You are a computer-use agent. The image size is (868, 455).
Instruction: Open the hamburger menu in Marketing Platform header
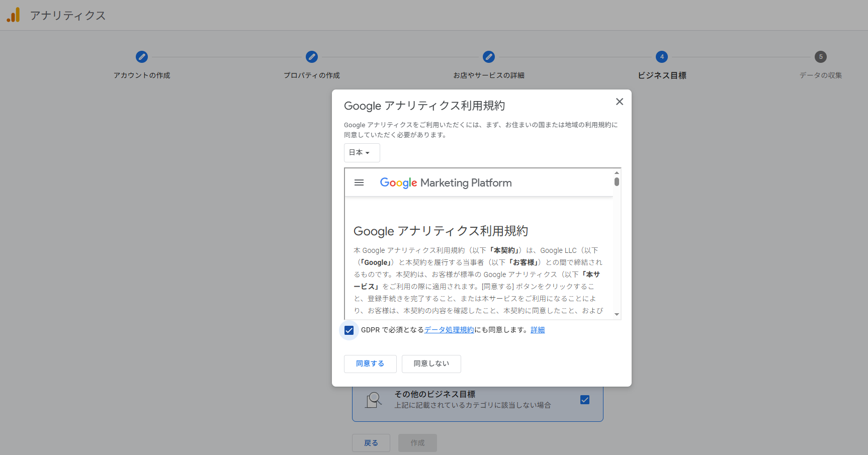pyautogui.click(x=359, y=183)
